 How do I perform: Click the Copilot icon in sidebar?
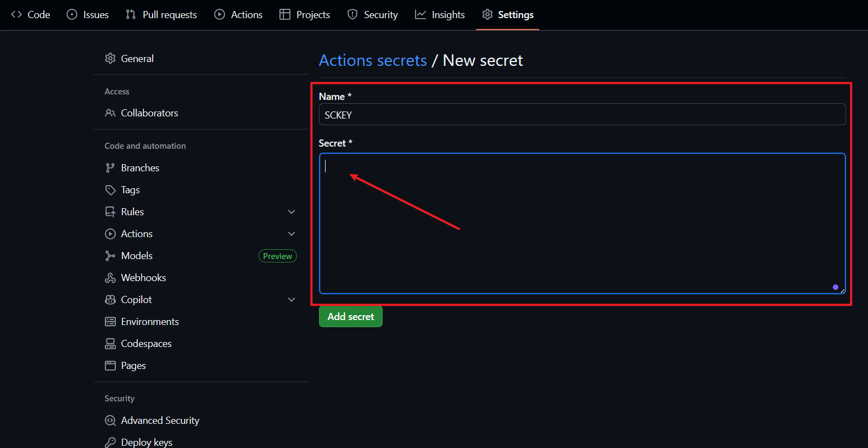[x=110, y=299]
